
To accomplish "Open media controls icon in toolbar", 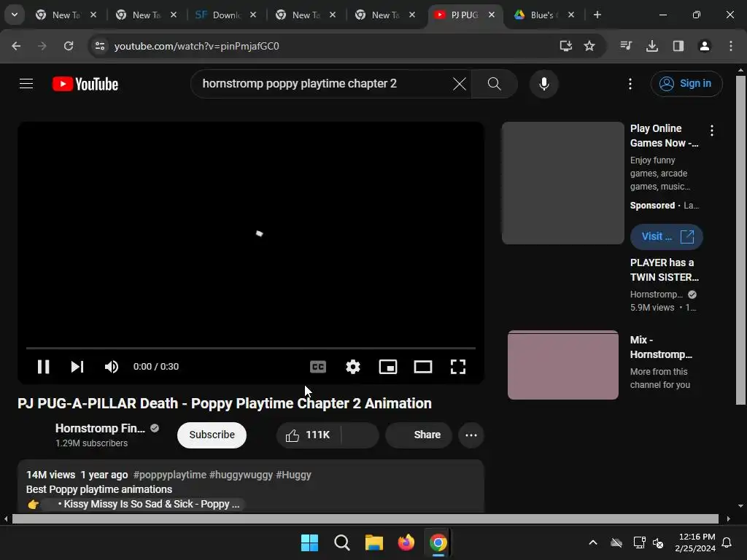I will [x=626, y=46].
